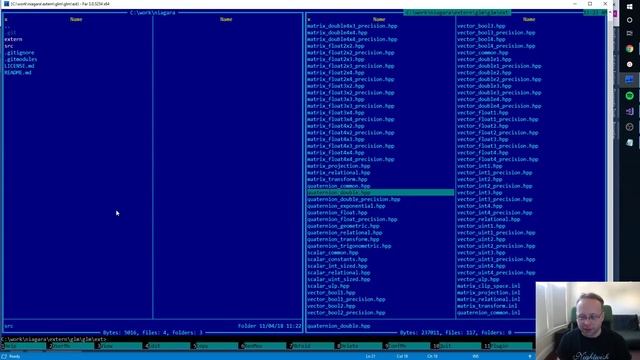Select vector_common.hpp file
The width and height of the screenshot is (640, 360).
(482, 53)
